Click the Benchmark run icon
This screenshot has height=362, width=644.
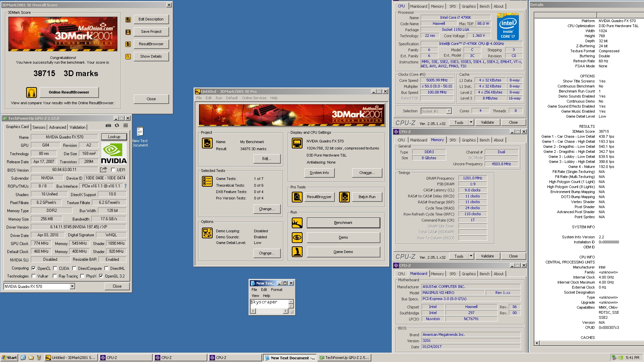(x=297, y=223)
